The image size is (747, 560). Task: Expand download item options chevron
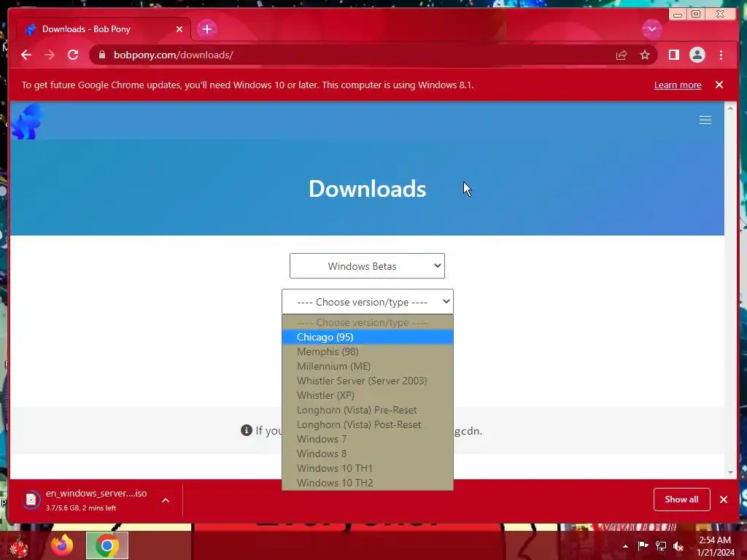coord(166,500)
